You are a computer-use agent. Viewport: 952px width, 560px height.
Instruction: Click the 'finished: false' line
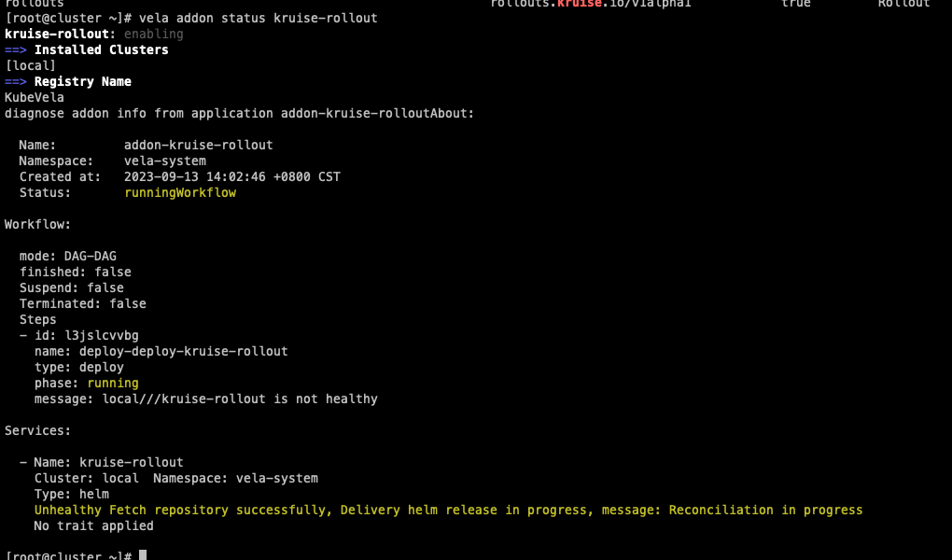tap(76, 273)
